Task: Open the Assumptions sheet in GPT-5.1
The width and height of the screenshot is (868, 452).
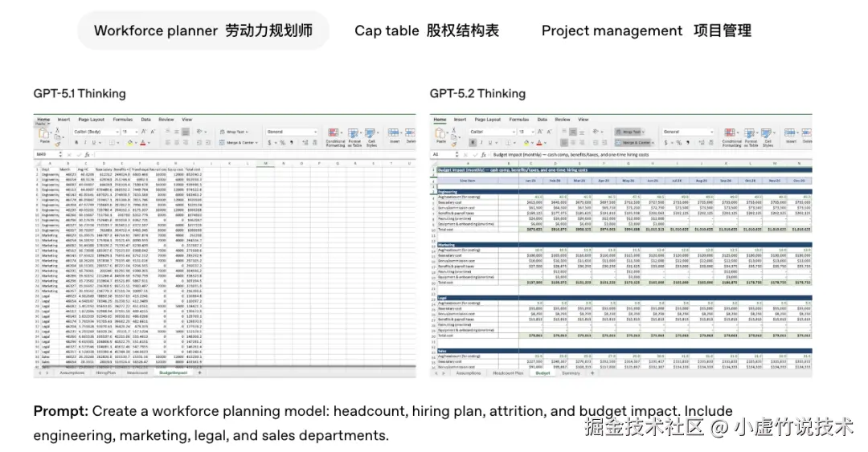Action: (x=72, y=373)
